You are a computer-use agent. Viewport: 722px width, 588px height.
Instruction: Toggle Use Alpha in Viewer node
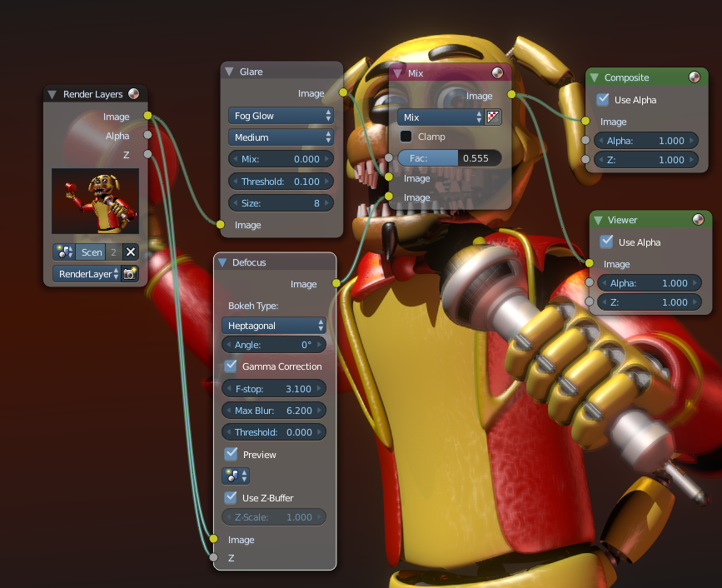[x=606, y=242]
